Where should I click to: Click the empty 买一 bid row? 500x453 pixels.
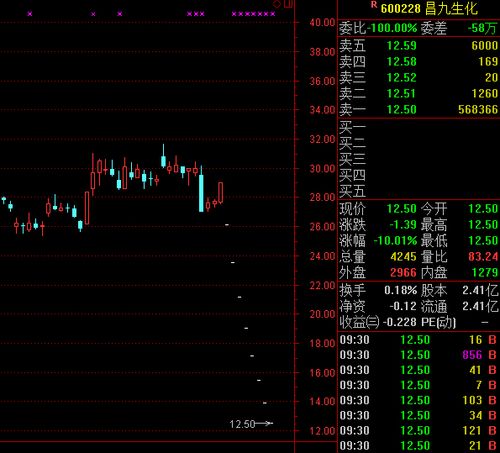(419, 127)
